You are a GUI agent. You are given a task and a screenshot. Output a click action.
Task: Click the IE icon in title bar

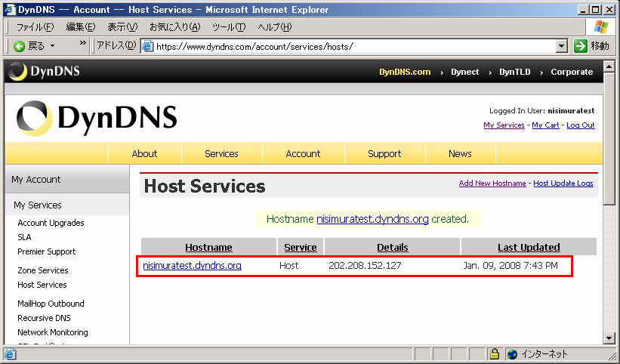click(x=10, y=9)
